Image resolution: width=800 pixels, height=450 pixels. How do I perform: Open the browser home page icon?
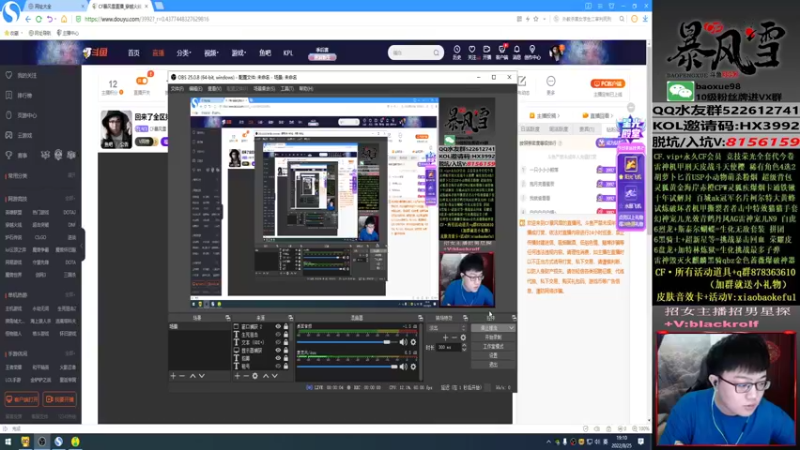click(64, 19)
